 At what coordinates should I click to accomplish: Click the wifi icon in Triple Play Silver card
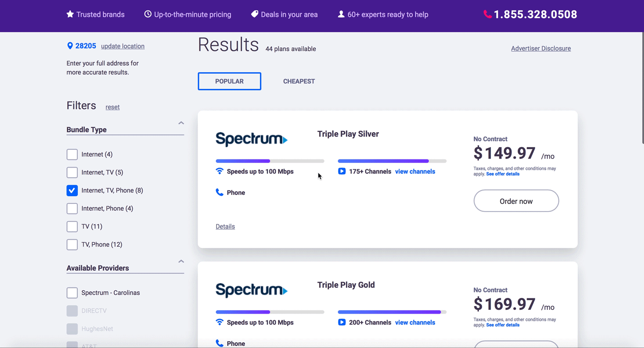pos(219,171)
